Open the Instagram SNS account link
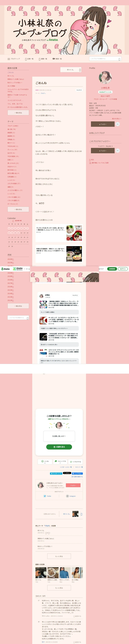Viewport: 129px width, 644px height. (71, 496)
